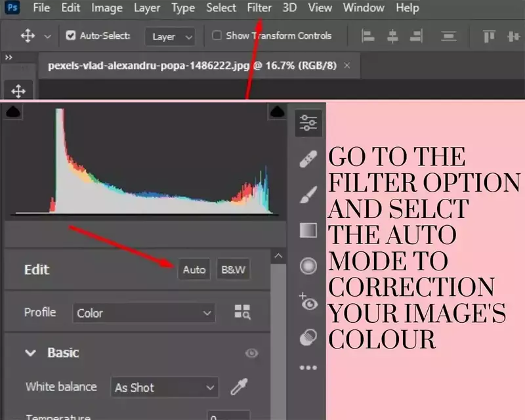Close the pexels-vlad-alexandru-popa document tab
525x420 pixels.
347,66
